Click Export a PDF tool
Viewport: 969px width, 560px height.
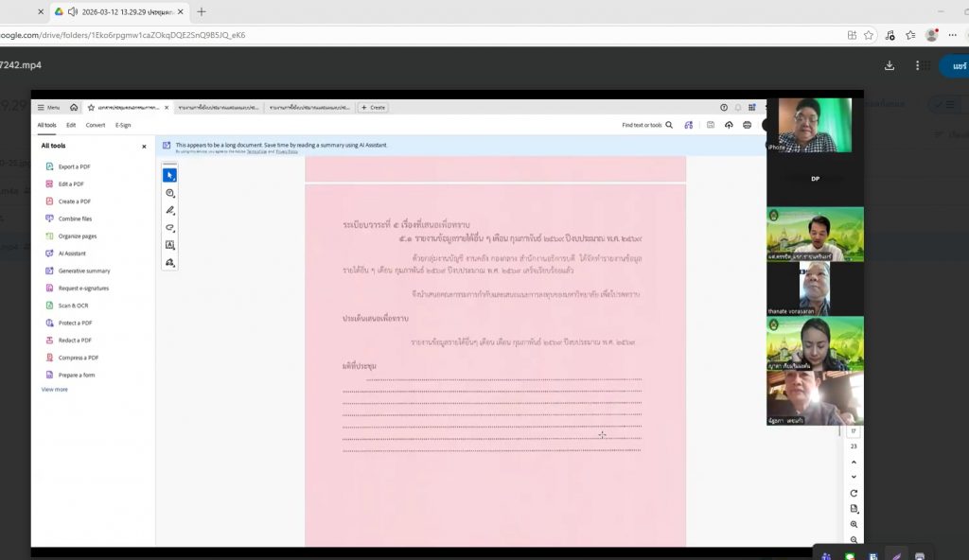click(74, 166)
